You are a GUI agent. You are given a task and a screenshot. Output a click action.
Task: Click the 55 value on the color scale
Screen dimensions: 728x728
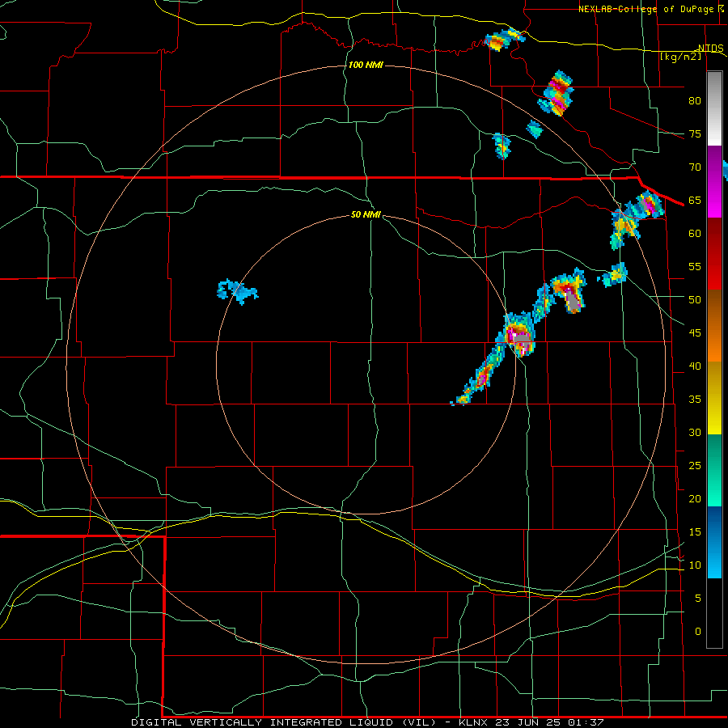tap(695, 266)
